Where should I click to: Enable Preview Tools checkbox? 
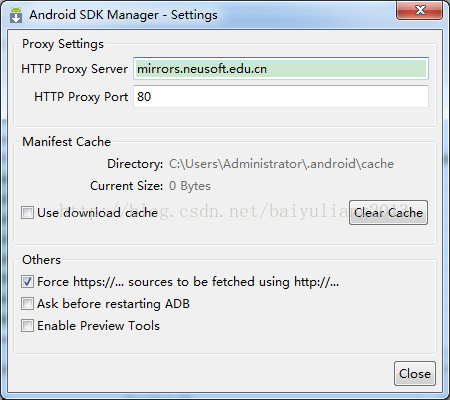(x=27, y=326)
